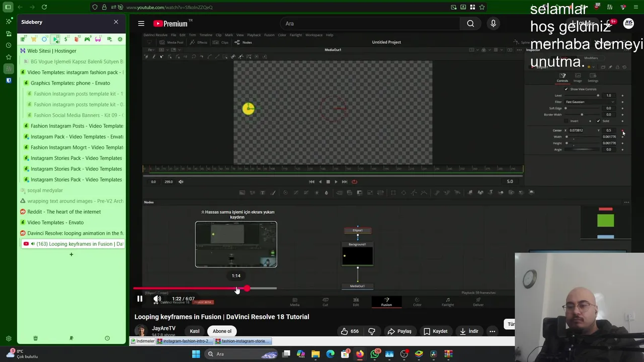This screenshot has width=644, height=362.
Task: Click the video preview thumbnail at 1:14
Action: (236, 244)
